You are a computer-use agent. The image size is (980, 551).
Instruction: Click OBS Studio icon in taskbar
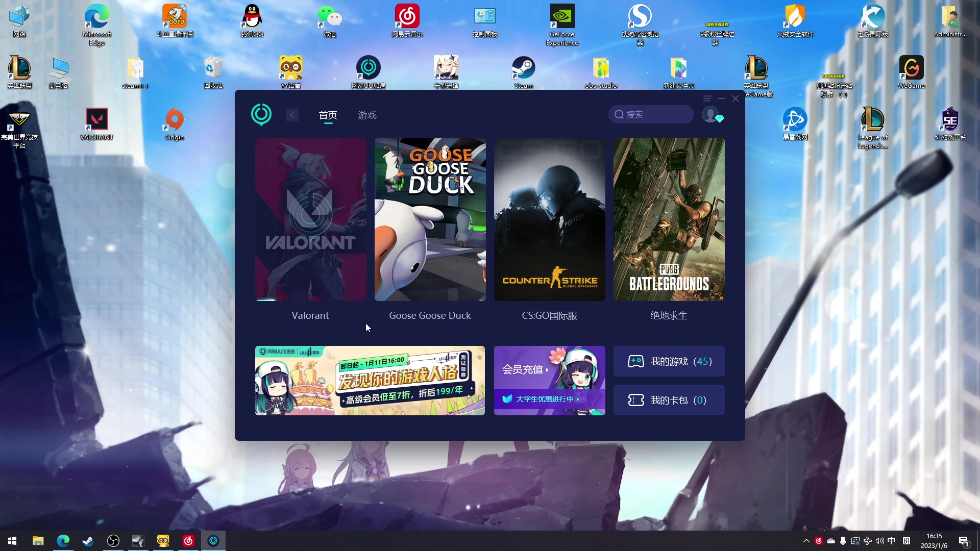coord(113,541)
